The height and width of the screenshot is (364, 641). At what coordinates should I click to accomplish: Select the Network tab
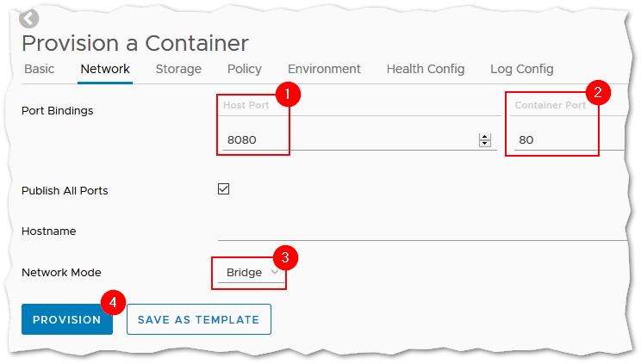[x=105, y=69]
